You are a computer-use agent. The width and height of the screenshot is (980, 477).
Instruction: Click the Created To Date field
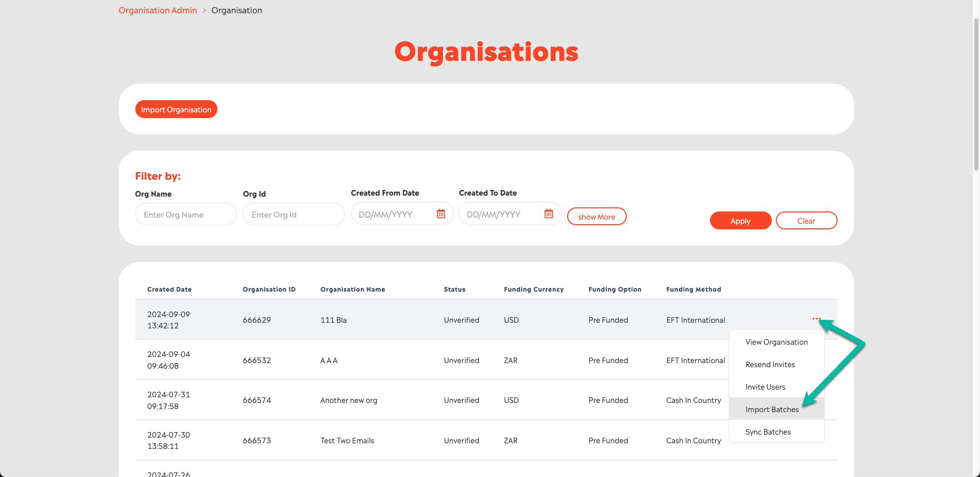(500, 214)
